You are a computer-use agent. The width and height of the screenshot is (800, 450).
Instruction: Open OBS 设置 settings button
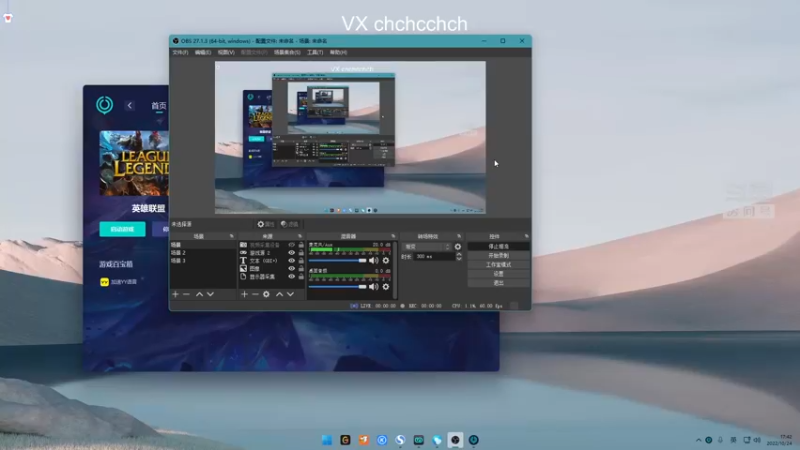coord(498,274)
